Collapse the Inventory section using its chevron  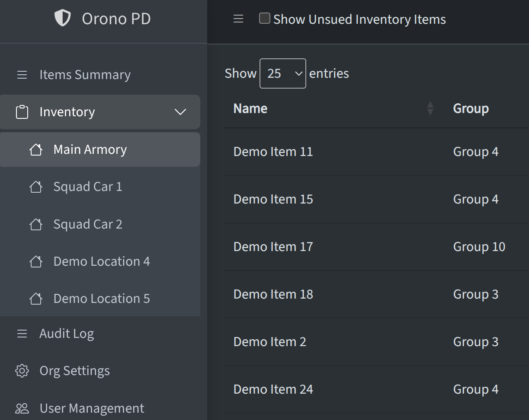pyautogui.click(x=180, y=112)
